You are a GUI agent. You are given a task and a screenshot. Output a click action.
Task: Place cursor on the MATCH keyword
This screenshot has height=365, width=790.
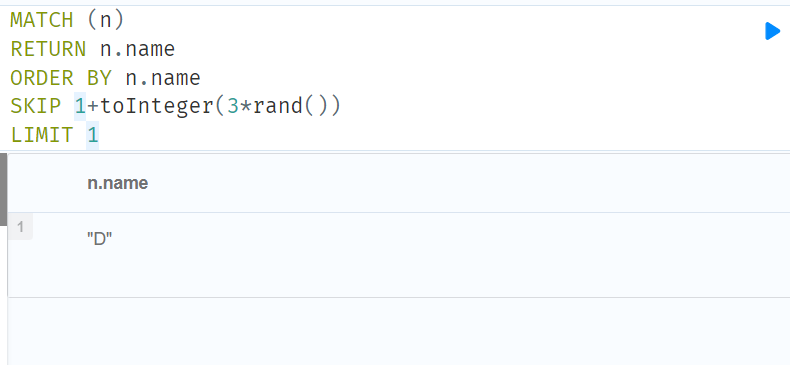42,20
